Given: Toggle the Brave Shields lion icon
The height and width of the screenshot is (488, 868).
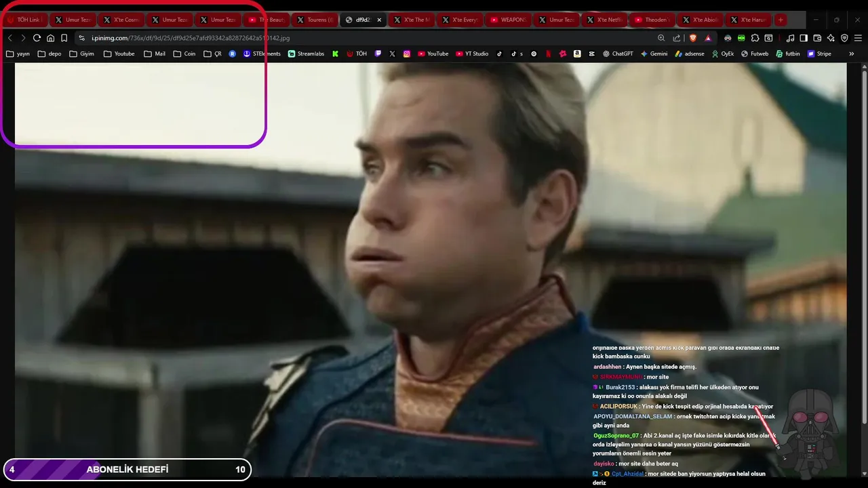Looking at the screenshot, I should tap(693, 38).
